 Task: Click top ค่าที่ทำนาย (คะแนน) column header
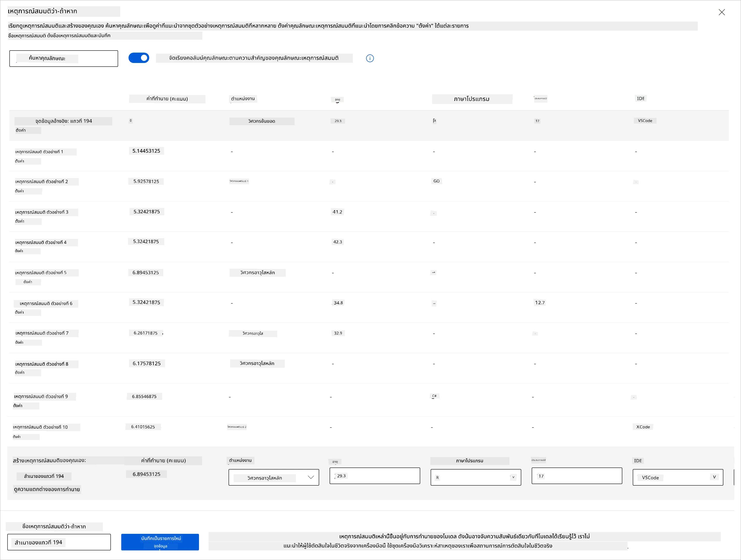click(x=167, y=99)
